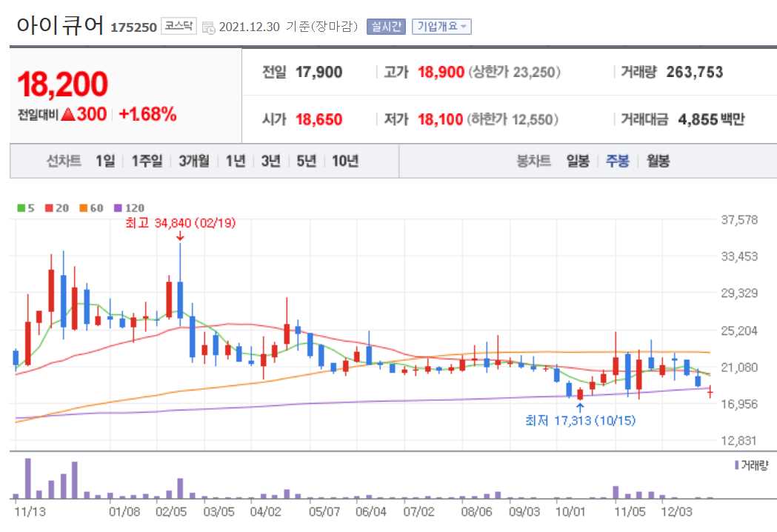
Task: Switch to 일봉 daily candle chart
Action: pyautogui.click(x=578, y=161)
